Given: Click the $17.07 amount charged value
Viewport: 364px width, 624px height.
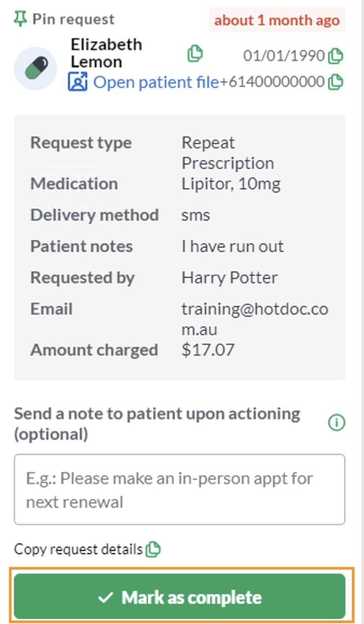Looking at the screenshot, I should pyautogui.click(x=208, y=350).
